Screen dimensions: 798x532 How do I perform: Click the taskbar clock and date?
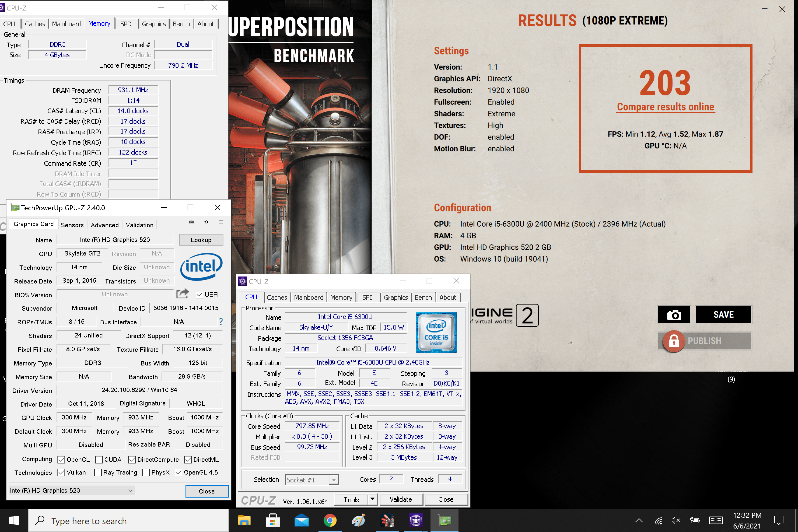[x=747, y=520]
